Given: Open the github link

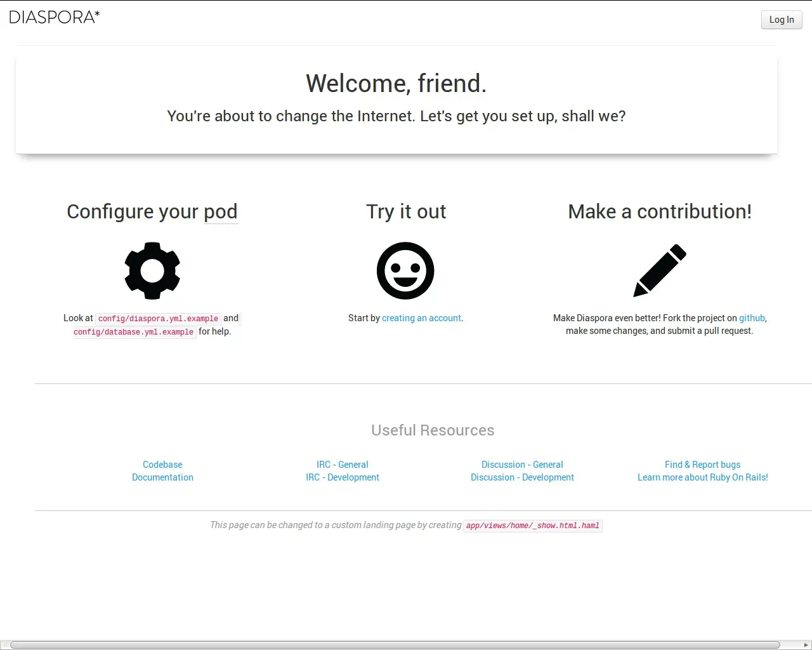Looking at the screenshot, I should [752, 318].
